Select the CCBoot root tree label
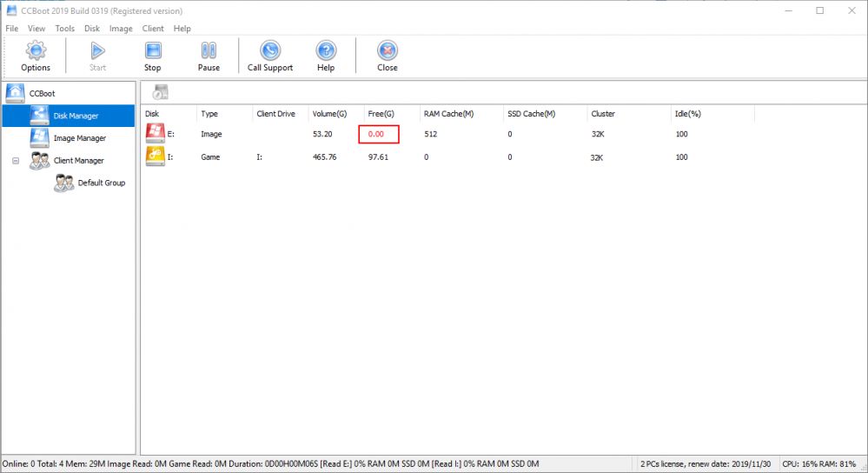The image size is (868, 473). click(42, 94)
